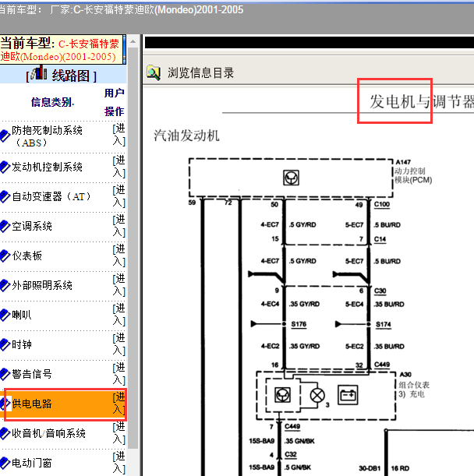Click the pencil icon beside 发动机控制系统

click(5, 167)
